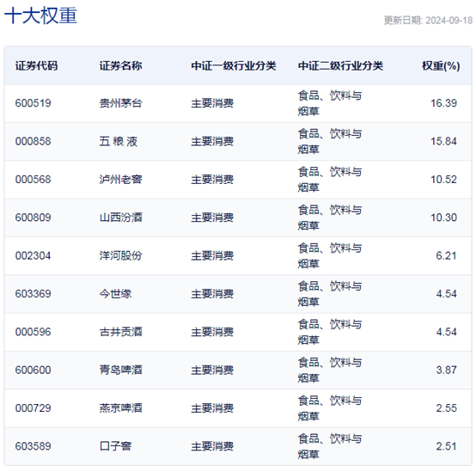Select stock code 000596
This screenshot has width=476, height=472.
tap(34, 332)
